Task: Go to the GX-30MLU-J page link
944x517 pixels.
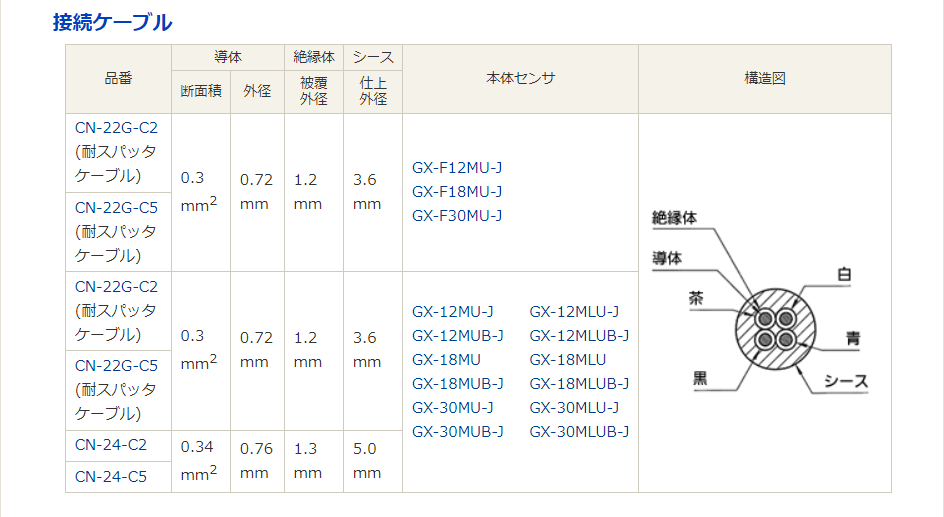Action: [574, 408]
